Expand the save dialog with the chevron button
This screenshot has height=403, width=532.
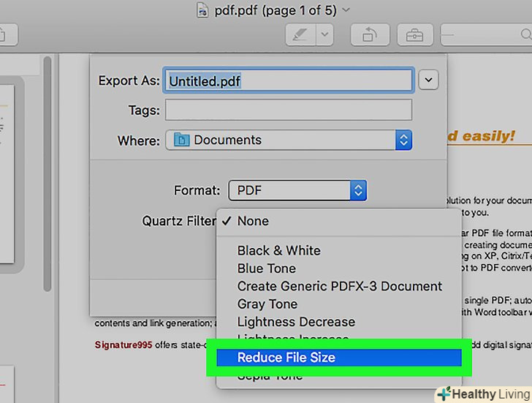click(x=428, y=80)
